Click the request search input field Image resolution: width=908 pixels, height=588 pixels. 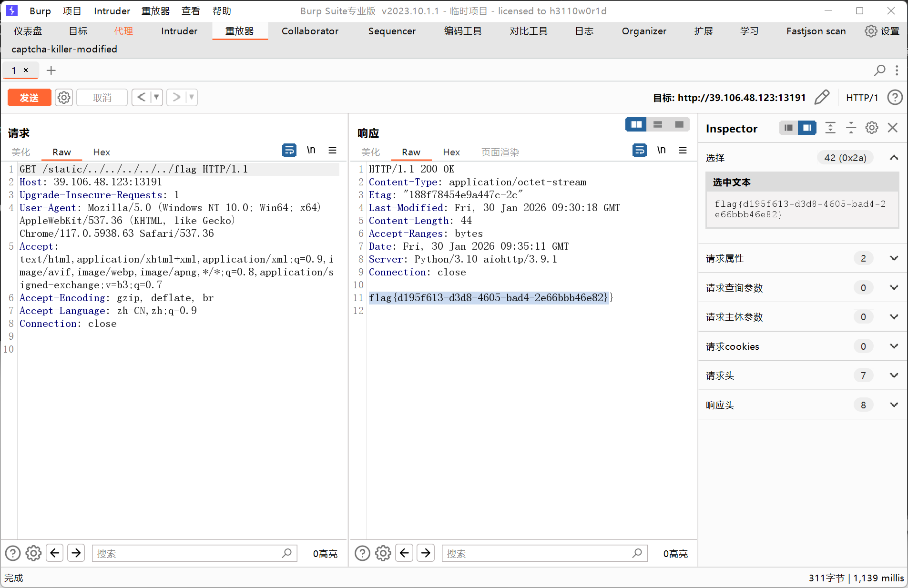(x=194, y=553)
